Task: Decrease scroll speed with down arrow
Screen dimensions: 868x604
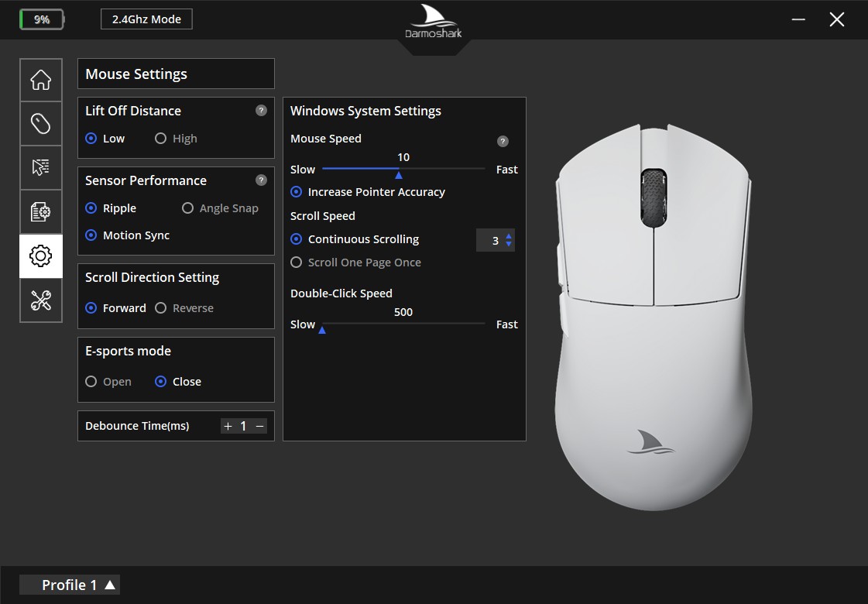Action: pyautogui.click(x=509, y=244)
